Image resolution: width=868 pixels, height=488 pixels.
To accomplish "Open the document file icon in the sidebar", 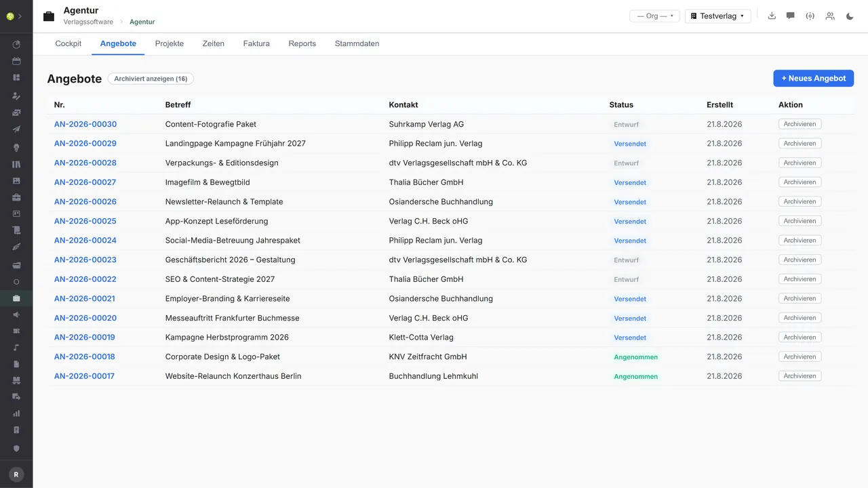I will (x=16, y=364).
